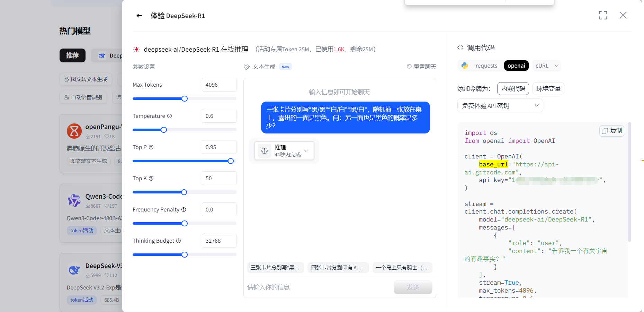The height and width of the screenshot is (312, 644).
Task: Click the 已使用1.6K token usage text
Action: [330, 49]
